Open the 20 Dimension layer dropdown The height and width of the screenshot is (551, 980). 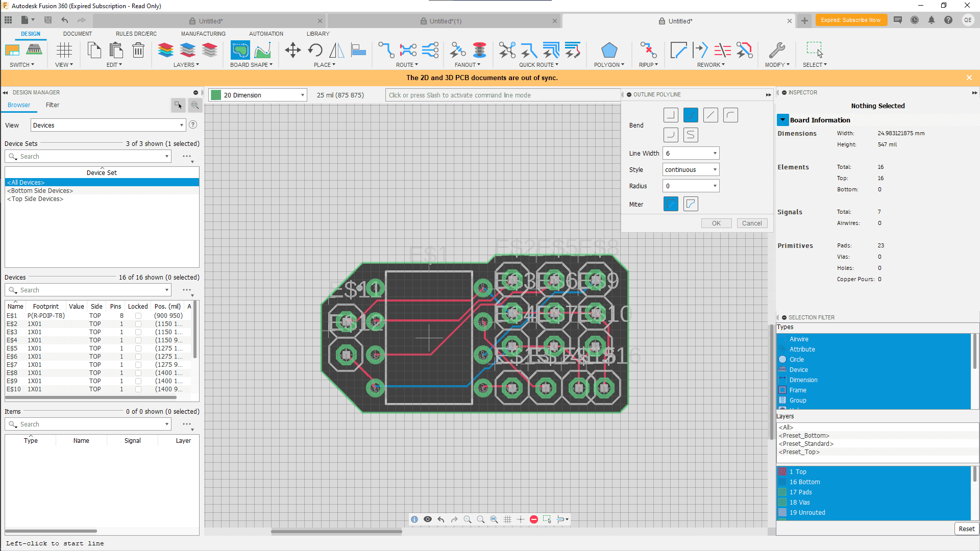(x=302, y=95)
